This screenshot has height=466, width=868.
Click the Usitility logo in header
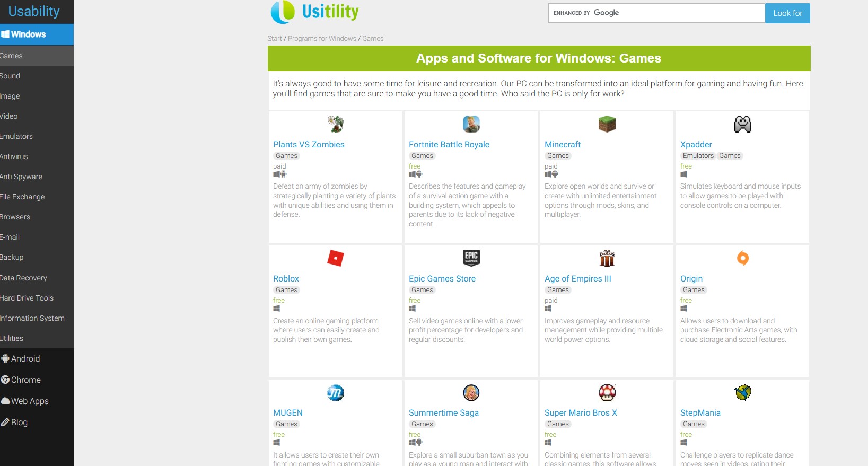(x=315, y=12)
